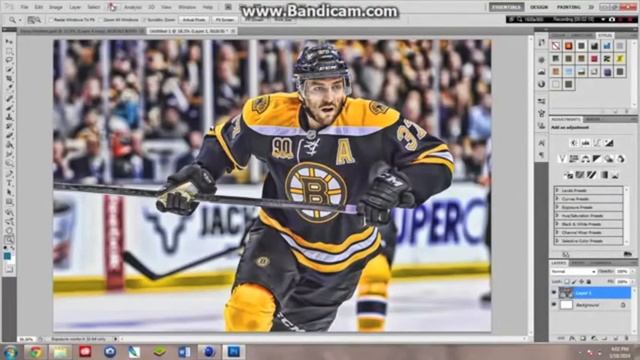Open the Image menu
Image resolution: width=640 pixels, height=360 pixels.
point(56,7)
